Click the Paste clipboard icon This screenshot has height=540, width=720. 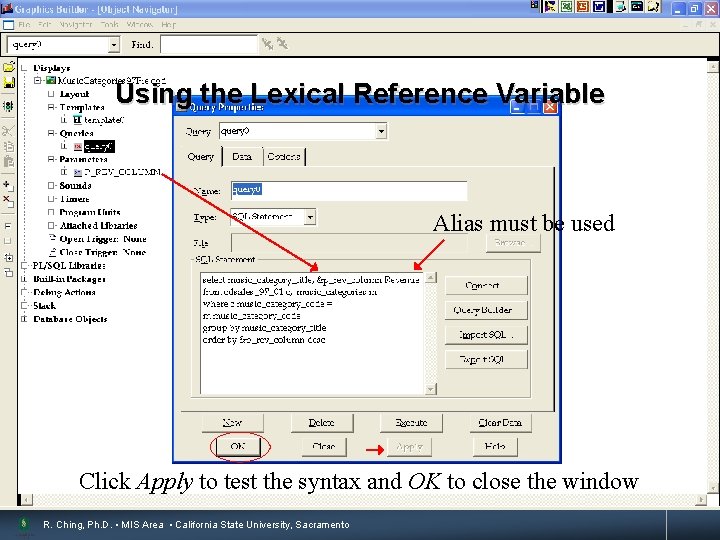[x=8, y=162]
